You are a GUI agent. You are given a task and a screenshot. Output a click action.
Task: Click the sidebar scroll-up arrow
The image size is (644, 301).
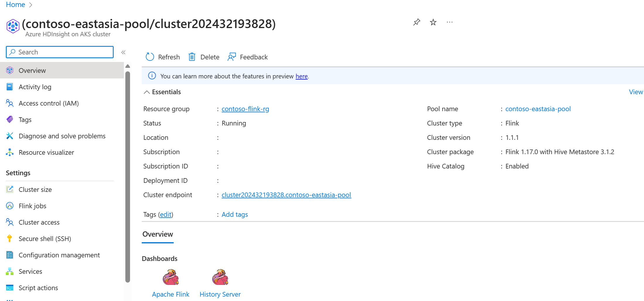pos(128,66)
